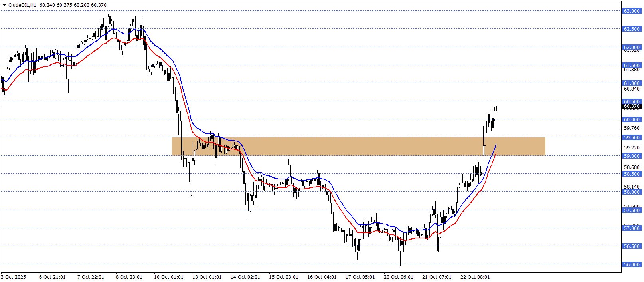Click the 63.000 horizontal line price label
The width and height of the screenshot is (644, 282).
click(632, 11)
